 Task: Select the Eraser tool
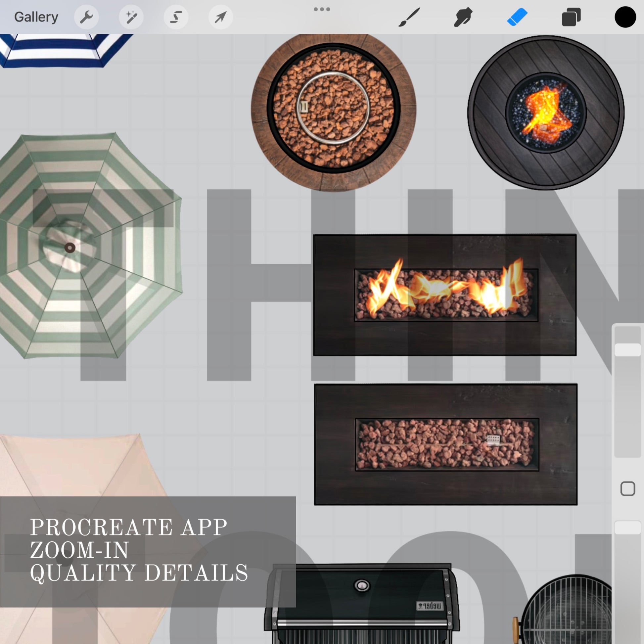(x=517, y=17)
